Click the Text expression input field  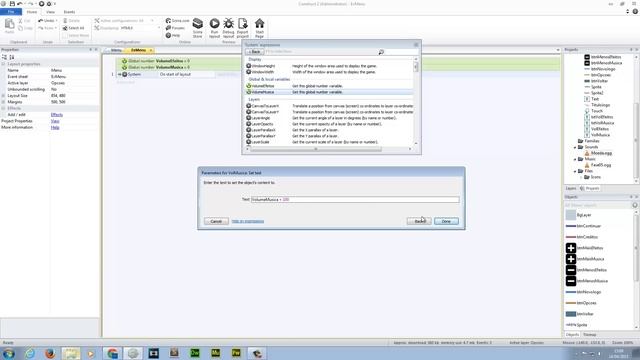[355, 200]
